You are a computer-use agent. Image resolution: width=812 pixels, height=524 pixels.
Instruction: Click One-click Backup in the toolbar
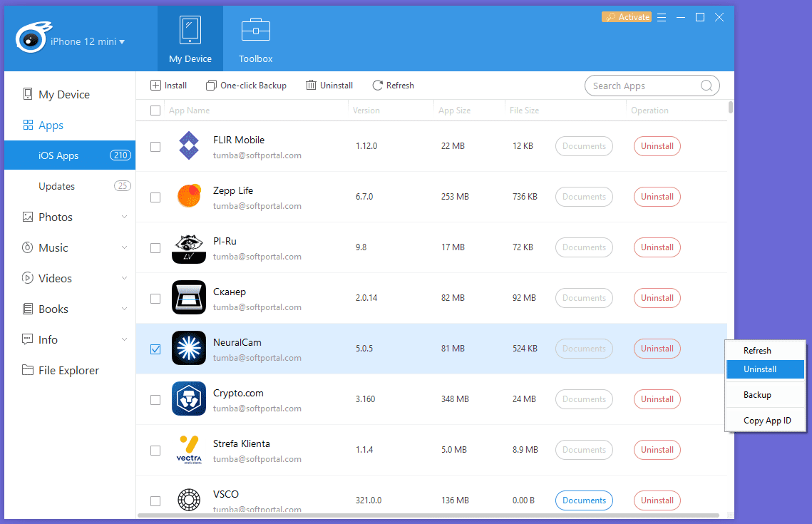[246, 86]
